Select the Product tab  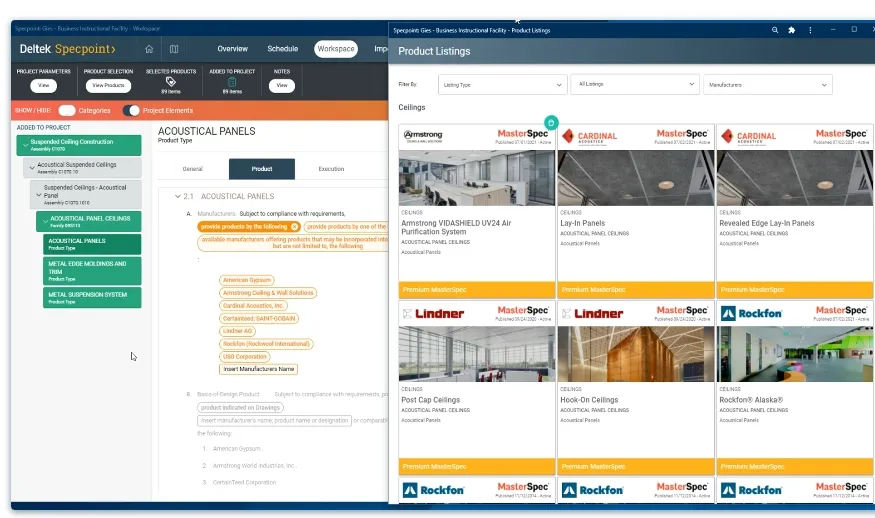point(262,169)
